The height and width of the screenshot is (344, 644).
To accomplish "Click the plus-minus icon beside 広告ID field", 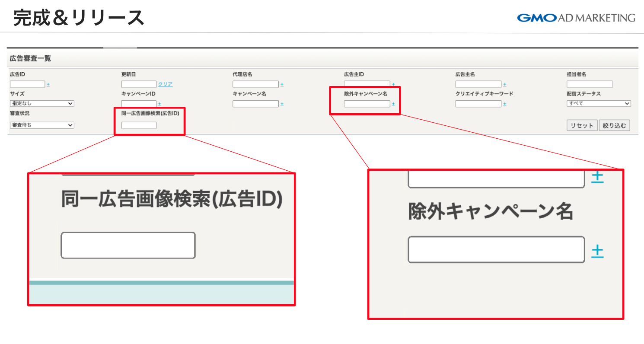I will click(x=48, y=84).
